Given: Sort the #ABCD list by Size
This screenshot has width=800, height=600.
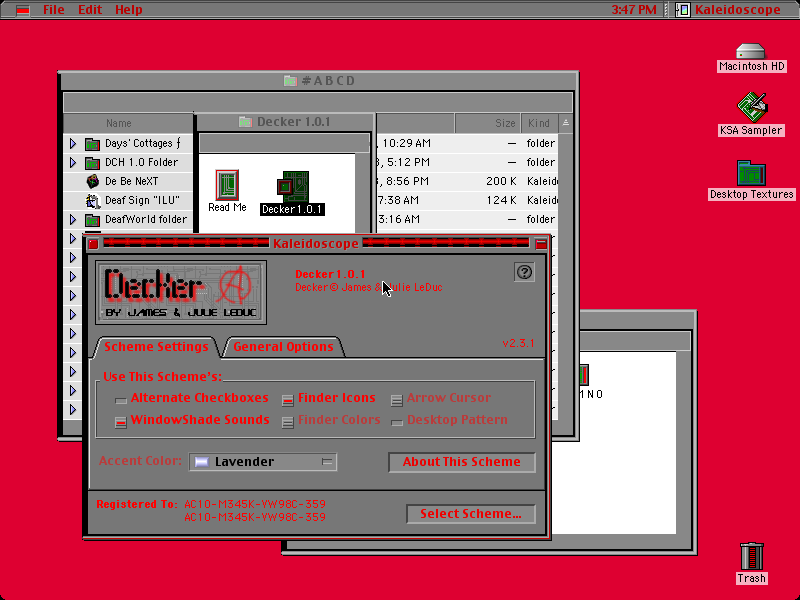Looking at the screenshot, I should click(x=487, y=123).
